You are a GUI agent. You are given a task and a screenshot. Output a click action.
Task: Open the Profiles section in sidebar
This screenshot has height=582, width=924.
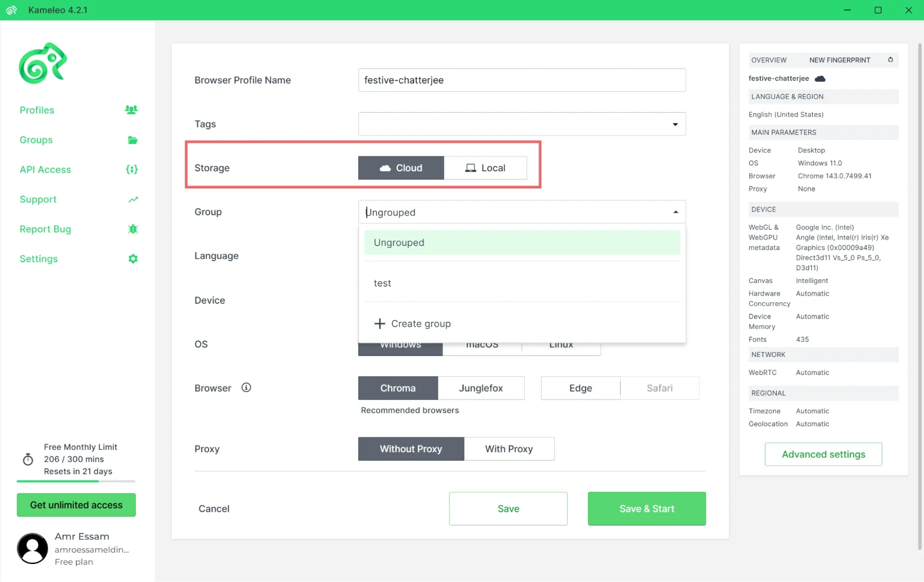point(37,110)
